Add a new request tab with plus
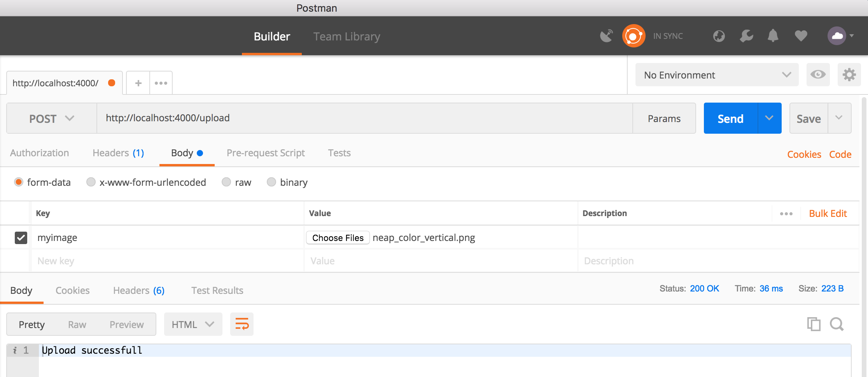 [138, 83]
